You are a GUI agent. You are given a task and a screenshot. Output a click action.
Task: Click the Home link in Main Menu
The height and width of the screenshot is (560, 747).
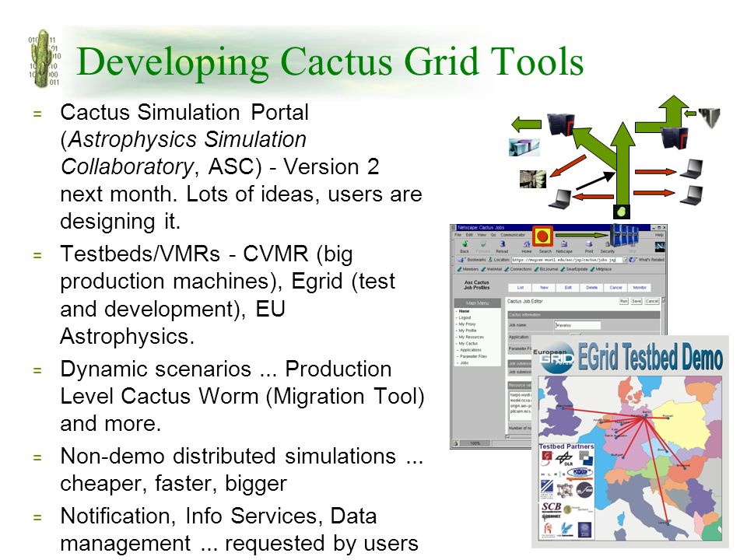(464, 311)
